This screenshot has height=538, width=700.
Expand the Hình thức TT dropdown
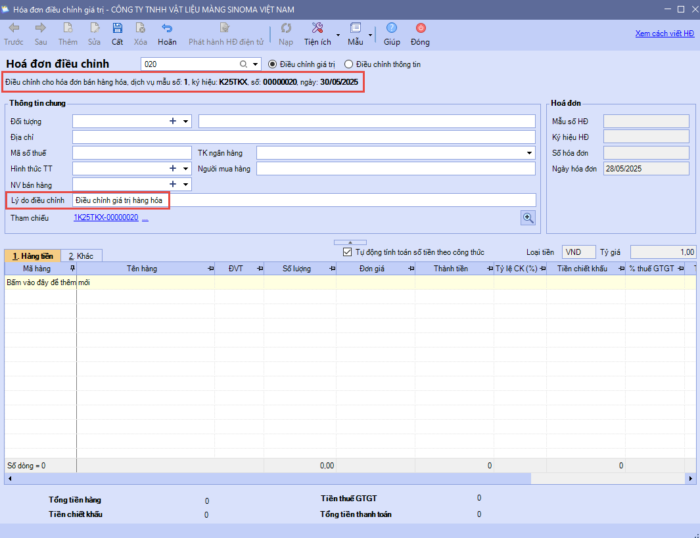[x=186, y=168]
